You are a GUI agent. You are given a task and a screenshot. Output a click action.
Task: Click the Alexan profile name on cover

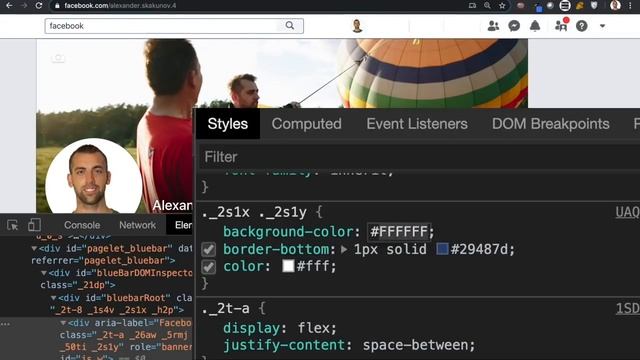[172, 205]
